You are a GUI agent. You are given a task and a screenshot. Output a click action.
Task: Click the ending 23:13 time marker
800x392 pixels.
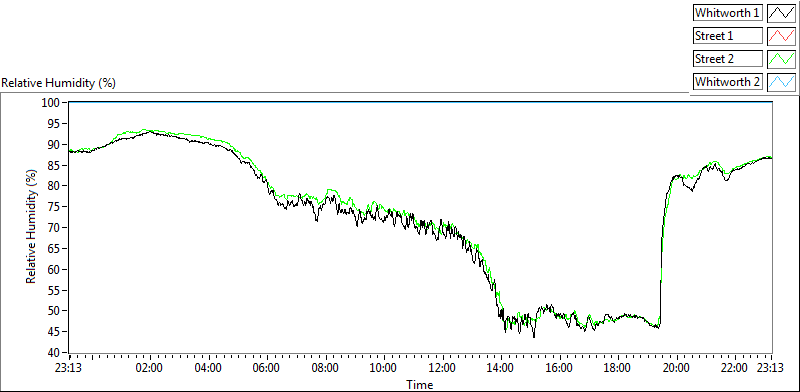coord(770,368)
